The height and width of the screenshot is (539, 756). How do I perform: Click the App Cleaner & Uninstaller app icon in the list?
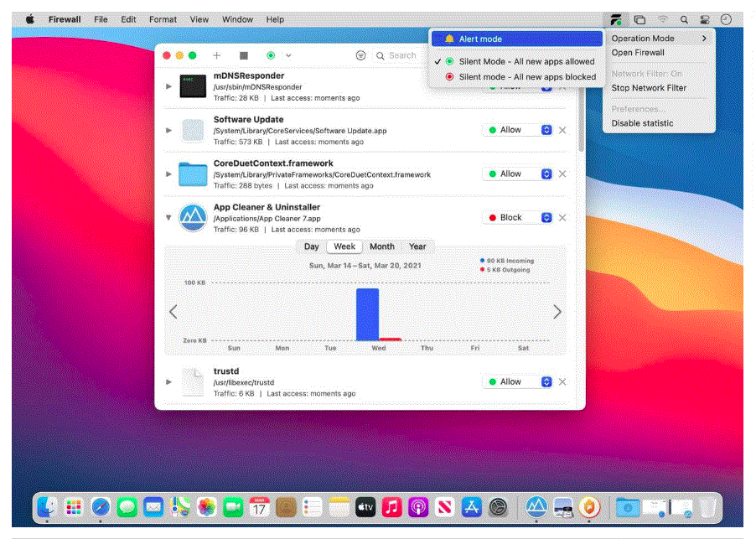pos(193,218)
